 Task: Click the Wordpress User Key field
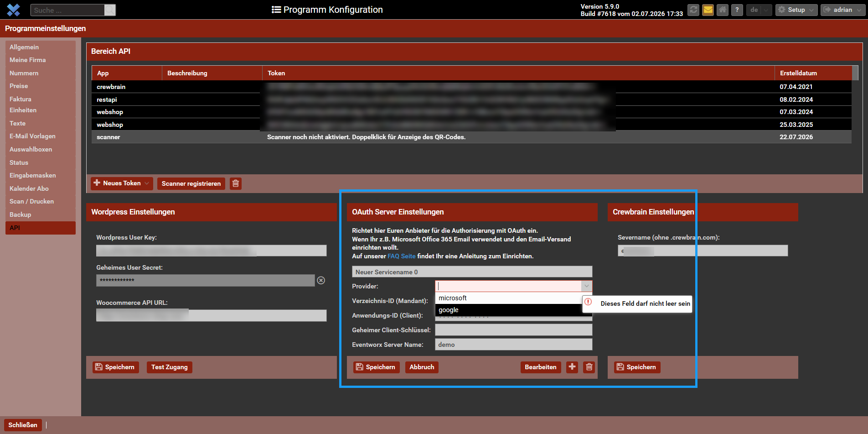pos(211,251)
